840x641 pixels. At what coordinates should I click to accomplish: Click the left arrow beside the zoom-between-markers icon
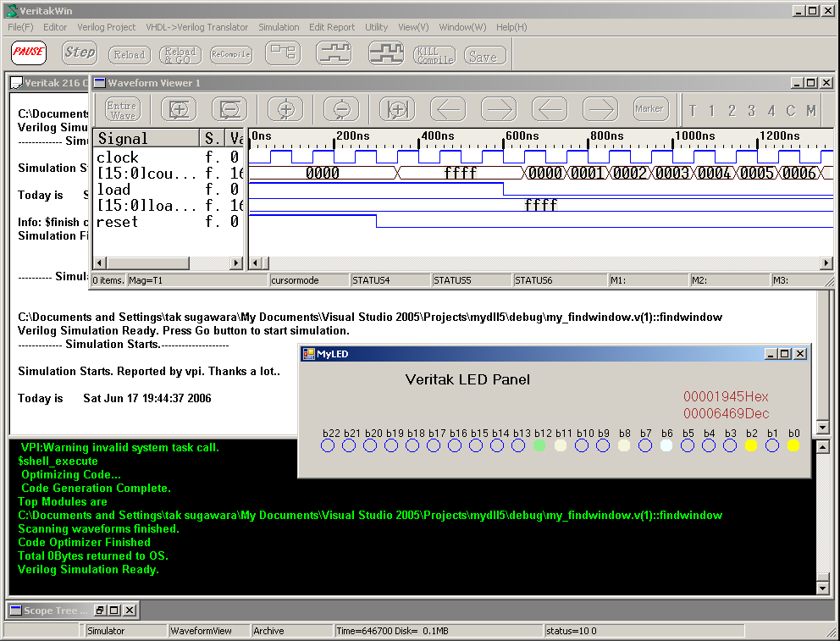pyautogui.click(x=448, y=109)
